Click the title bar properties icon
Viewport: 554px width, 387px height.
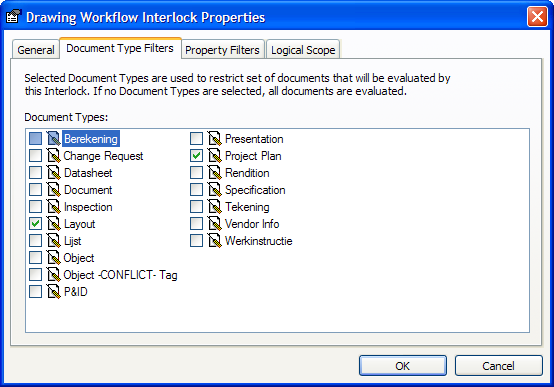coord(14,17)
